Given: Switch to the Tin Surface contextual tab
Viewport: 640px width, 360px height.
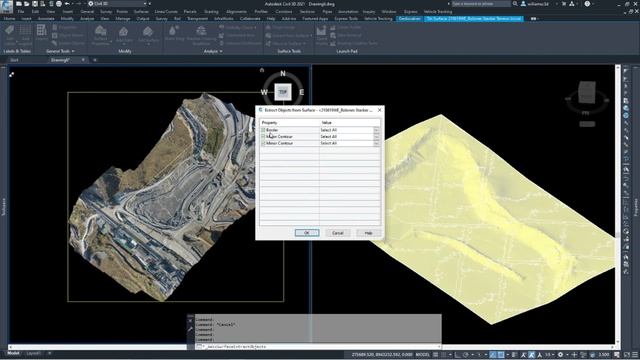Looking at the screenshot, I should (x=474, y=19).
